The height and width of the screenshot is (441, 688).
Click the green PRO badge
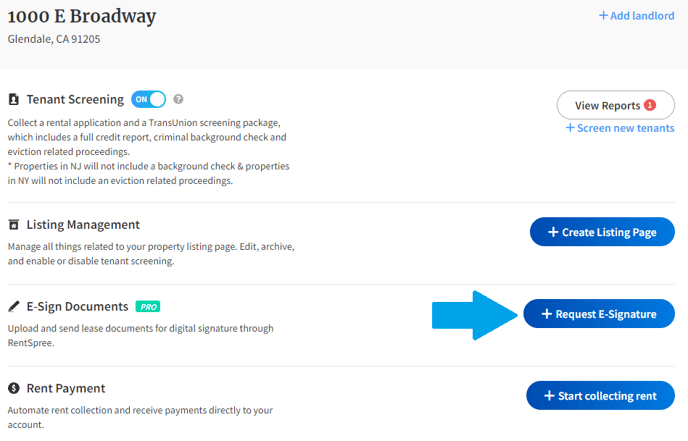(x=148, y=307)
